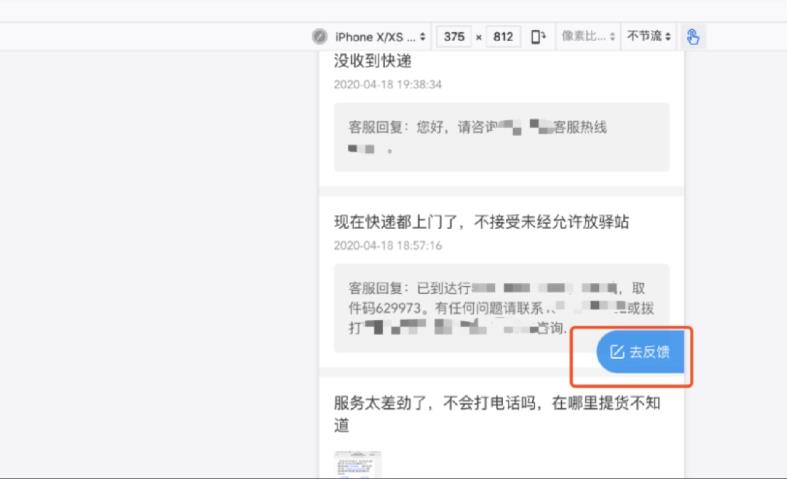
Task: Tap the 去反馈 feedback button
Action: (x=640, y=351)
